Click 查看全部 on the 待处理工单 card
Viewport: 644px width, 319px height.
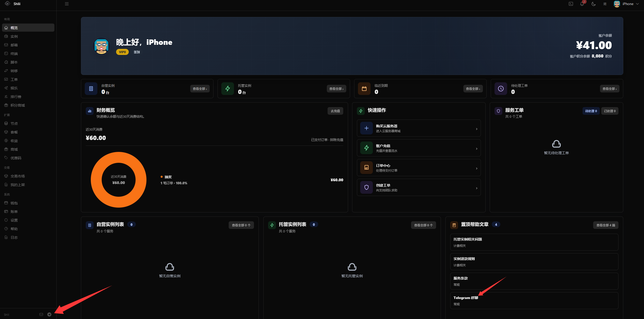click(x=610, y=89)
